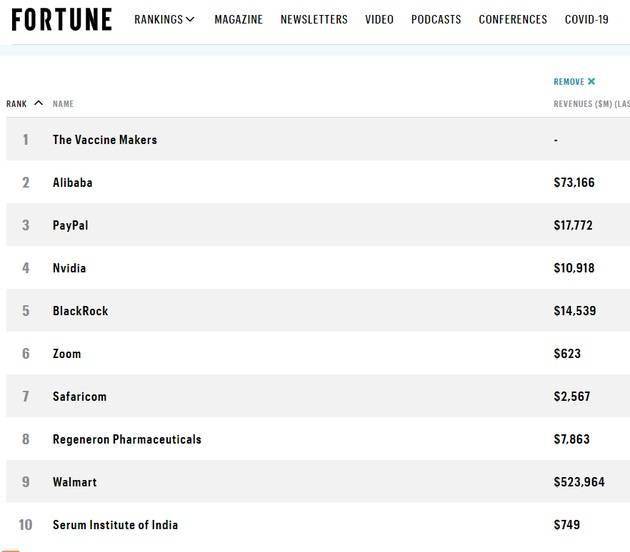Go to the Newsletters section
Viewport: 630px width, 552px height.
point(314,19)
